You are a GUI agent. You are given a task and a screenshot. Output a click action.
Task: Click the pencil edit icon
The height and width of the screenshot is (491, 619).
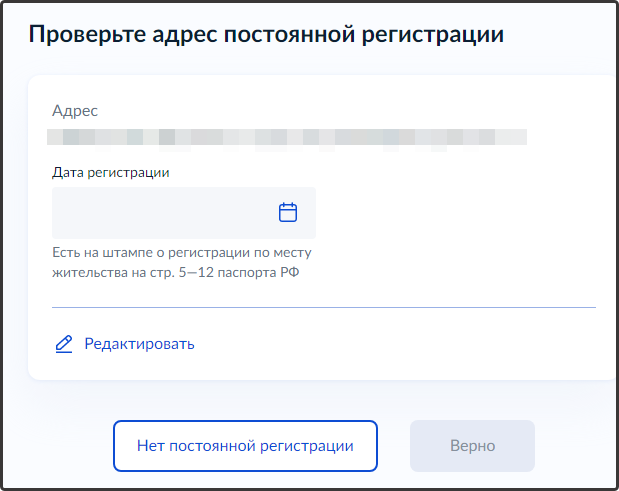point(64,344)
